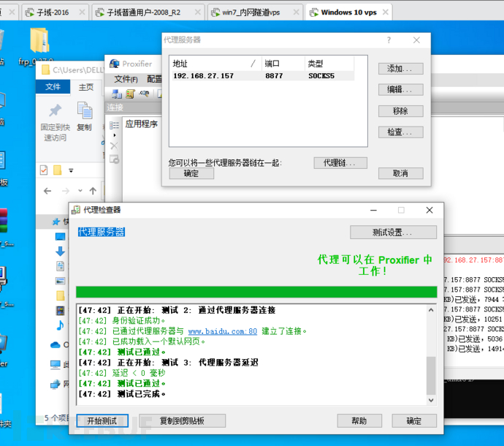Viewport: 504px width, 446px height.
Task: Click the 类型 column header
Action: coord(329,64)
